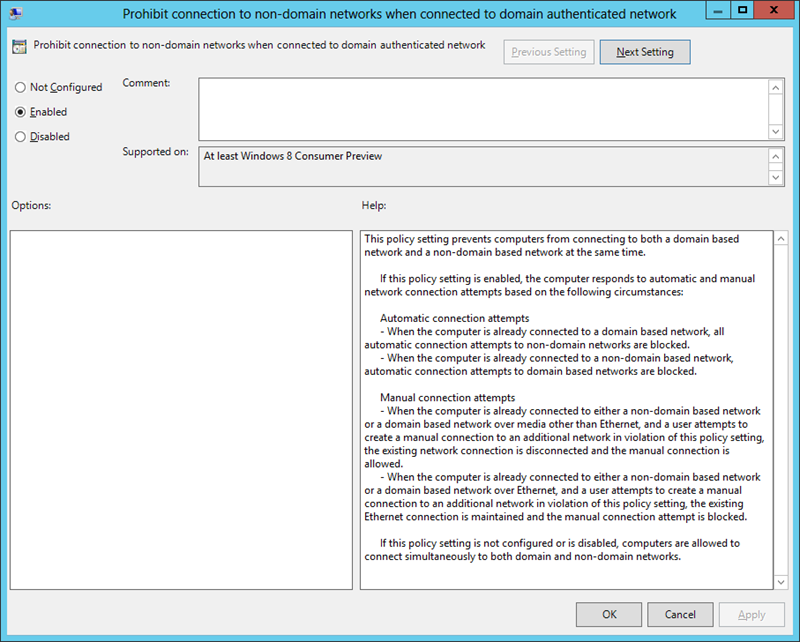Maximize the policy setting dialog
800x642 pixels.
pos(741,11)
